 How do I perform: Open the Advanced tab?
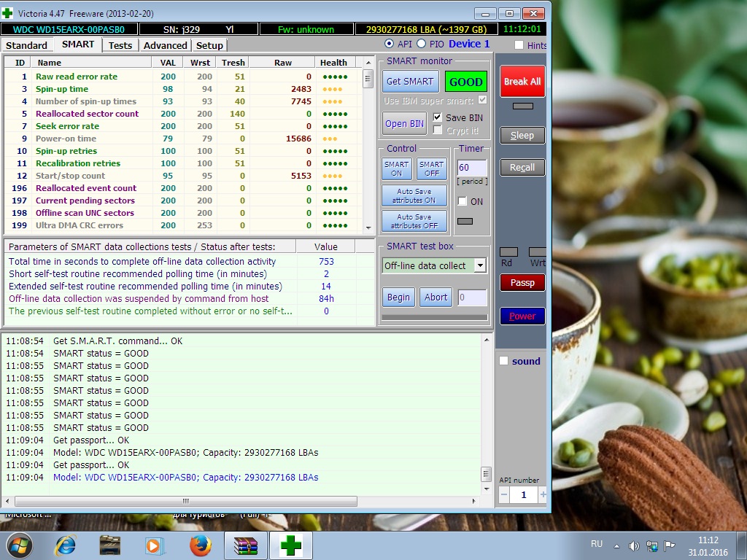pos(166,45)
